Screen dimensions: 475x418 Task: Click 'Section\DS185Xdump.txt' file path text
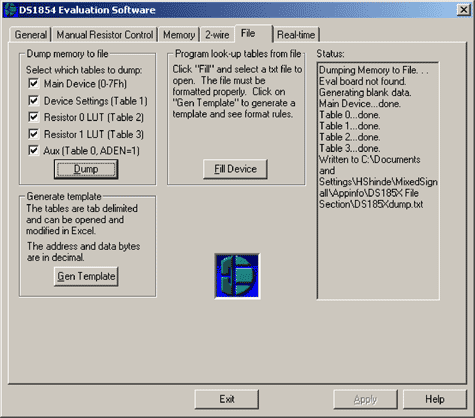[371, 204]
